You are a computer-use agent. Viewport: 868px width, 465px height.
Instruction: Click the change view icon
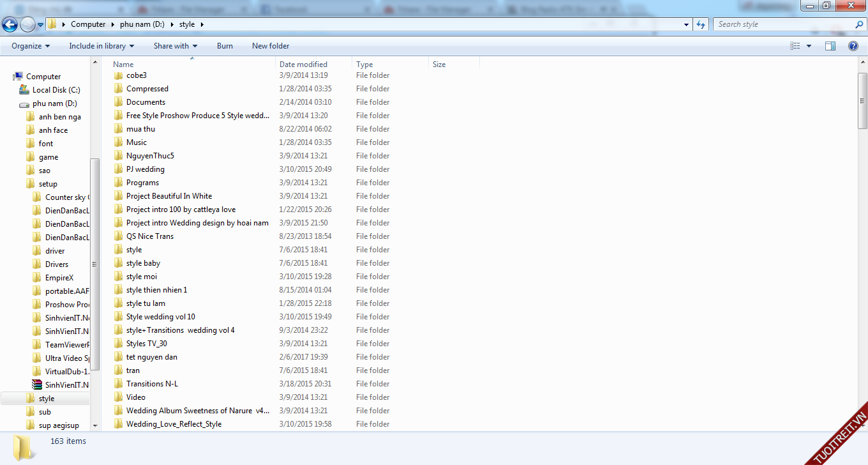795,46
